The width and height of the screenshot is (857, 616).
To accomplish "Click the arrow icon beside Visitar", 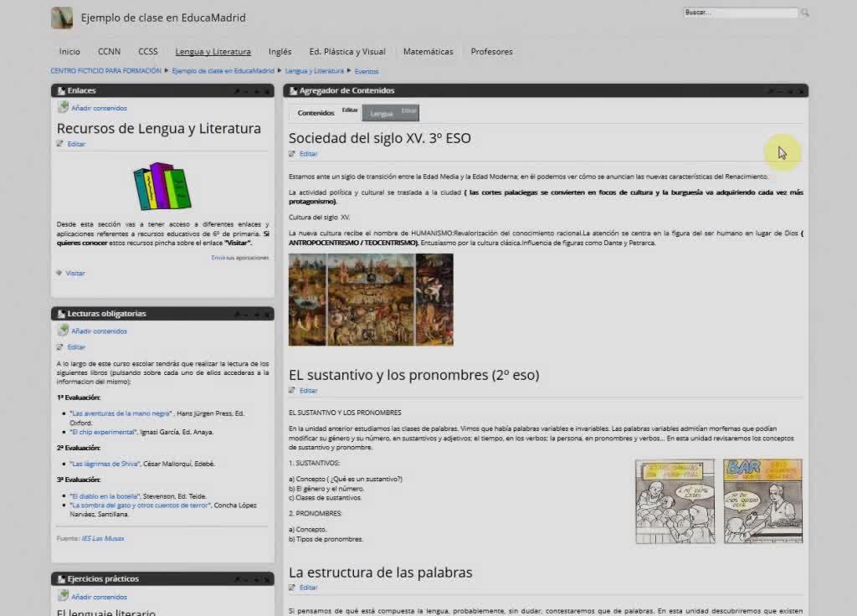I will pyautogui.click(x=59, y=273).
